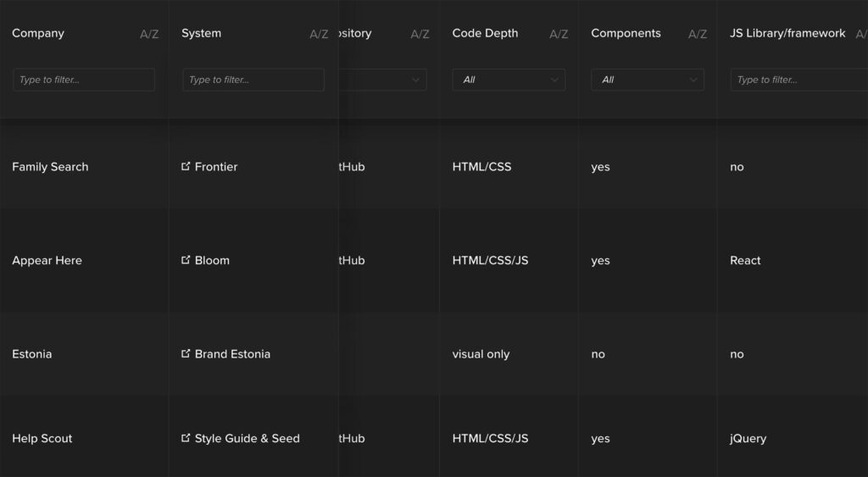The image size is (868, 477).
Task: Focus the System filter input
Action: (x=253, y=80)
